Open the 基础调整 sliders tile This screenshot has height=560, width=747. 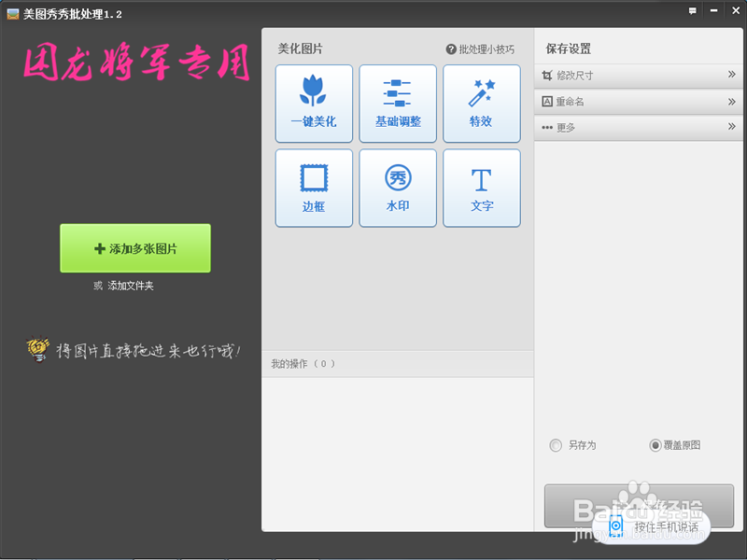pos(398,104)
